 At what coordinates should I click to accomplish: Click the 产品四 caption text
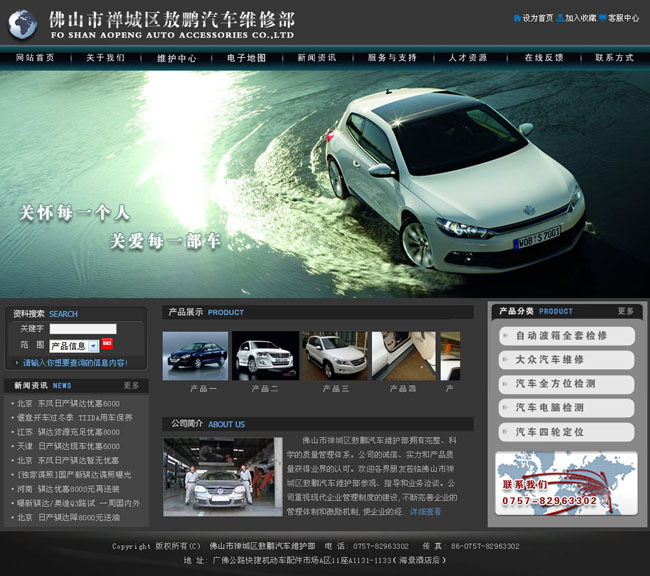pyautogui.click(x=403, y=389)
